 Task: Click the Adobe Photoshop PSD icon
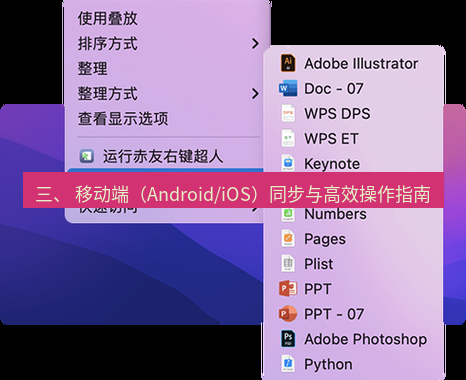288,339
